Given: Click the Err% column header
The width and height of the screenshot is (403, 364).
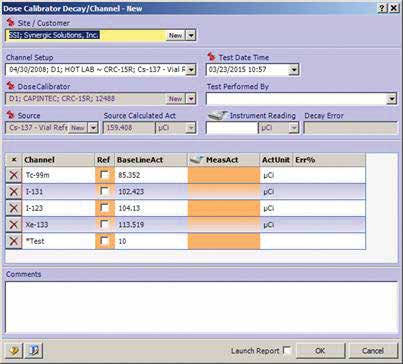Looking at the screenshot, I should pos(329,160).
